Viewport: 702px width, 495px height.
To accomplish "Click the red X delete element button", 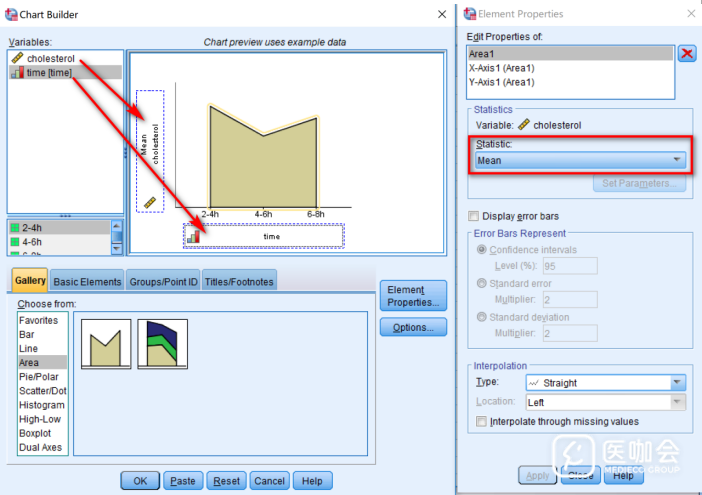I will pos(687,54).
